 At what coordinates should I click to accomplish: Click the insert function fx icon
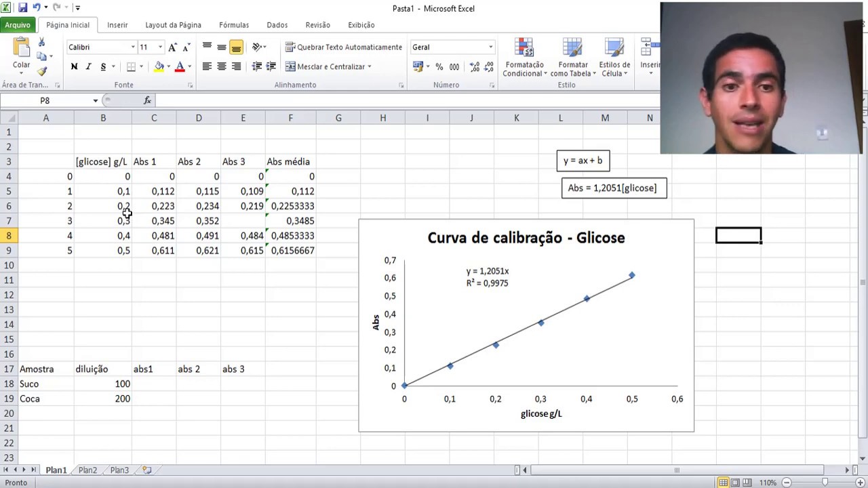click(x=147, y=100)
